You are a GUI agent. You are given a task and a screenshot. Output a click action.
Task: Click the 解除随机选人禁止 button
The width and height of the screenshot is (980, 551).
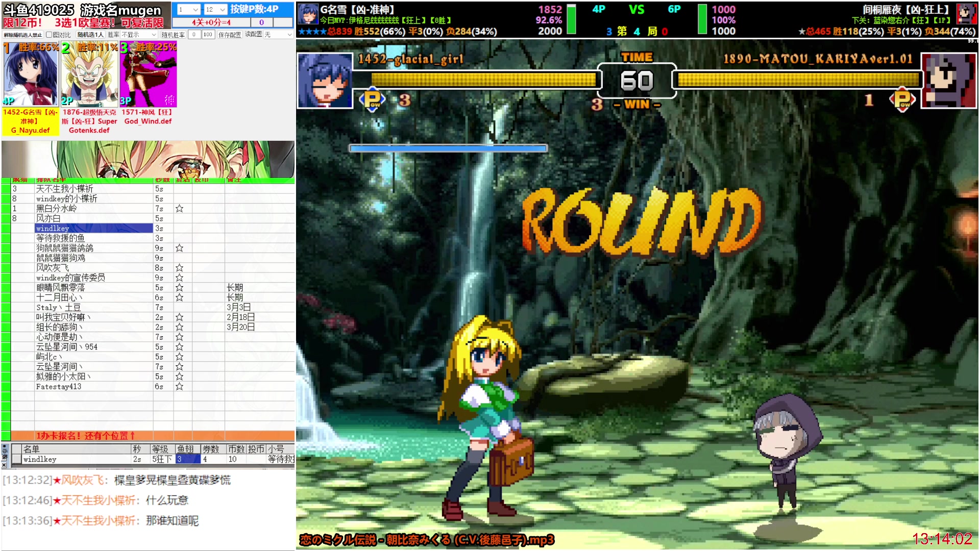(22, 35)
